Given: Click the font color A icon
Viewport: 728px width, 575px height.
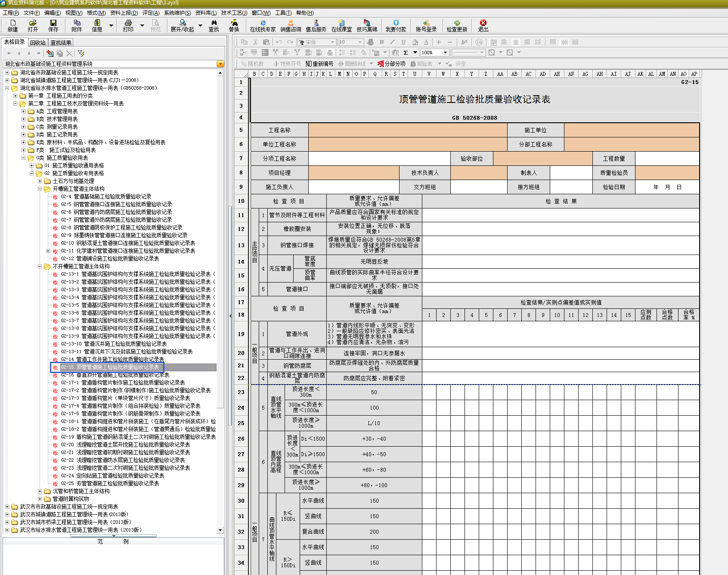Looking at the screenshot, I should (x=426, y=42).
